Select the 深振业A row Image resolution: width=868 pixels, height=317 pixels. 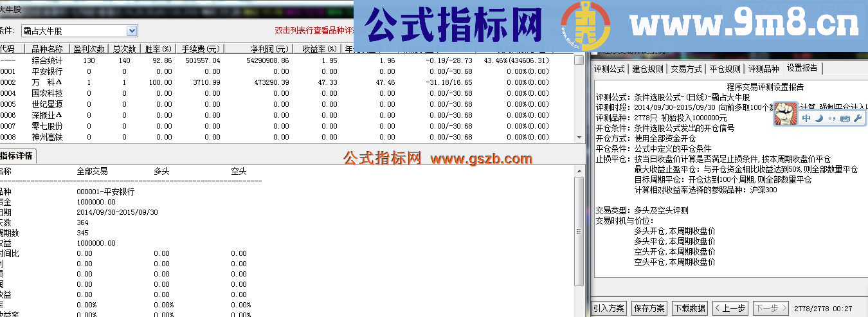tap(287, 115)
